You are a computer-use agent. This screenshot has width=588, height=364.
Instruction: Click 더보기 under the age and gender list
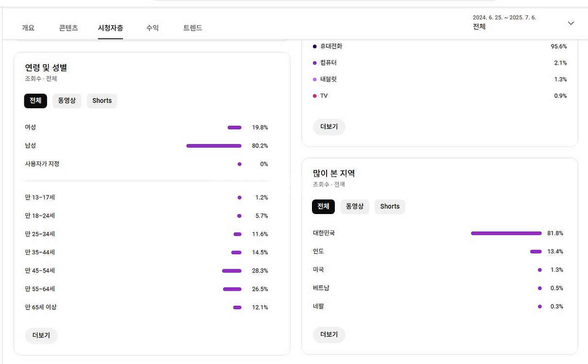click(41, 336)
